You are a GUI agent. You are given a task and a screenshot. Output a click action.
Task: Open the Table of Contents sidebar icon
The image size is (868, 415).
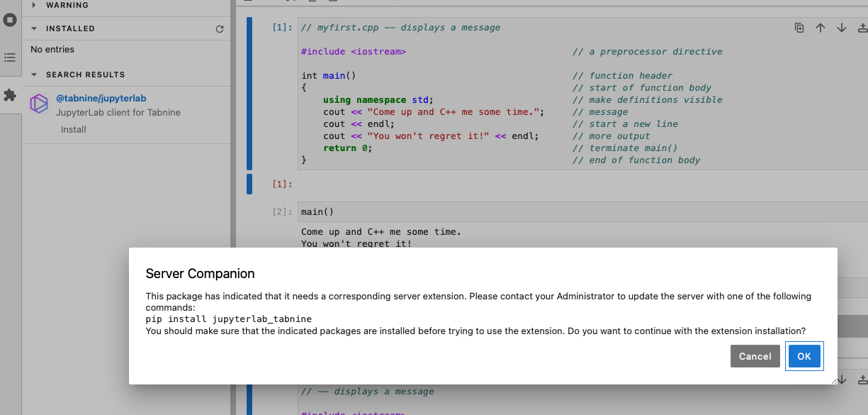10,57
